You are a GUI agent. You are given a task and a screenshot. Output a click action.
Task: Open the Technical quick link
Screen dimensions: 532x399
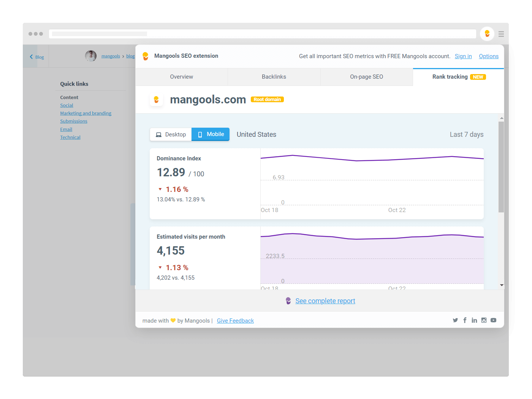pyautogui.click(x=70, y=137)
